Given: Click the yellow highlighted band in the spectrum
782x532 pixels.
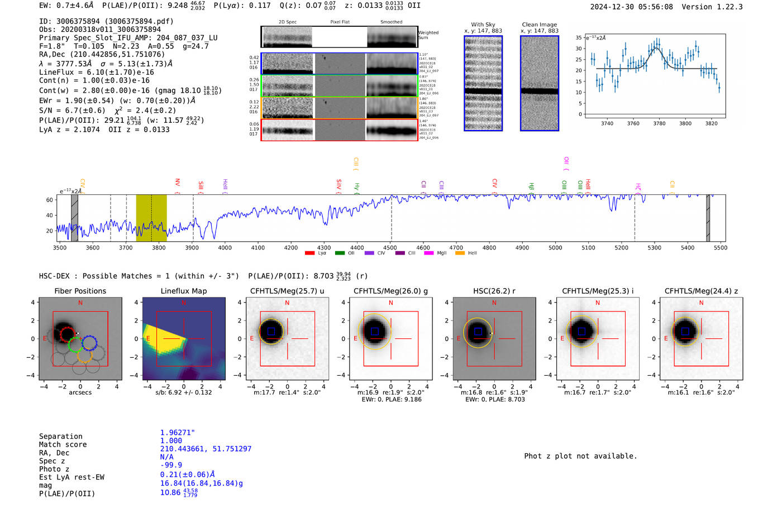Looking at the screenshot, I should (151, 218).
